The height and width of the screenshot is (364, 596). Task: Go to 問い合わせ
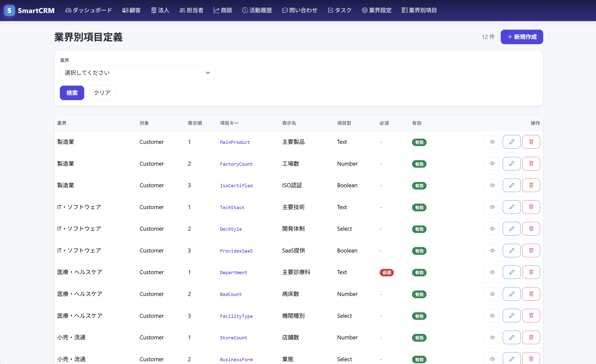(x=300, y=10)
